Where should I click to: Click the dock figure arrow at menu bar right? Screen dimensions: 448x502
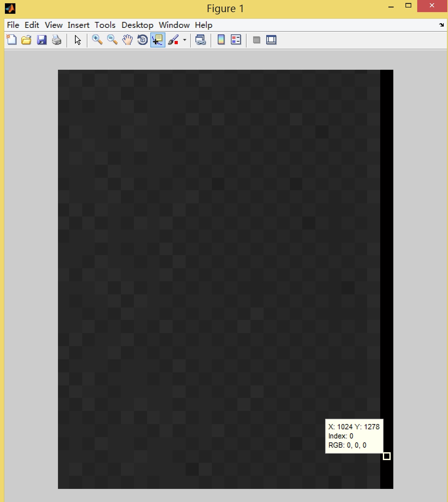tap(441, 25)
